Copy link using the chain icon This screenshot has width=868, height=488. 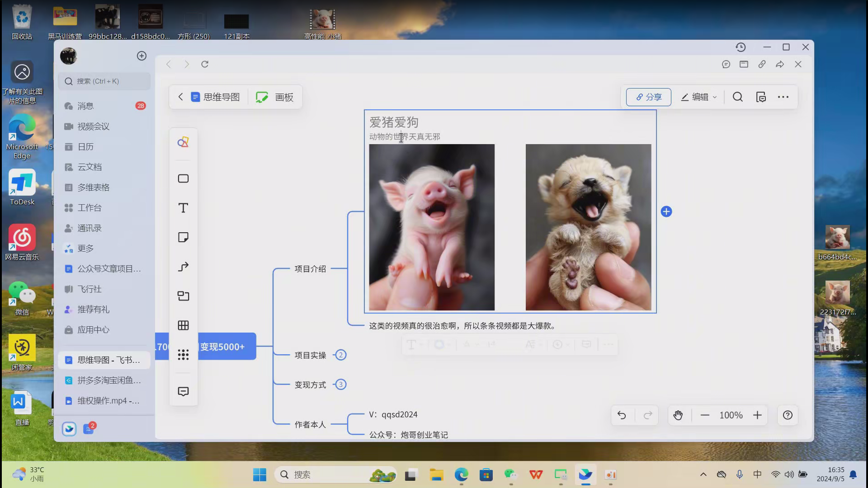point(762,64)
